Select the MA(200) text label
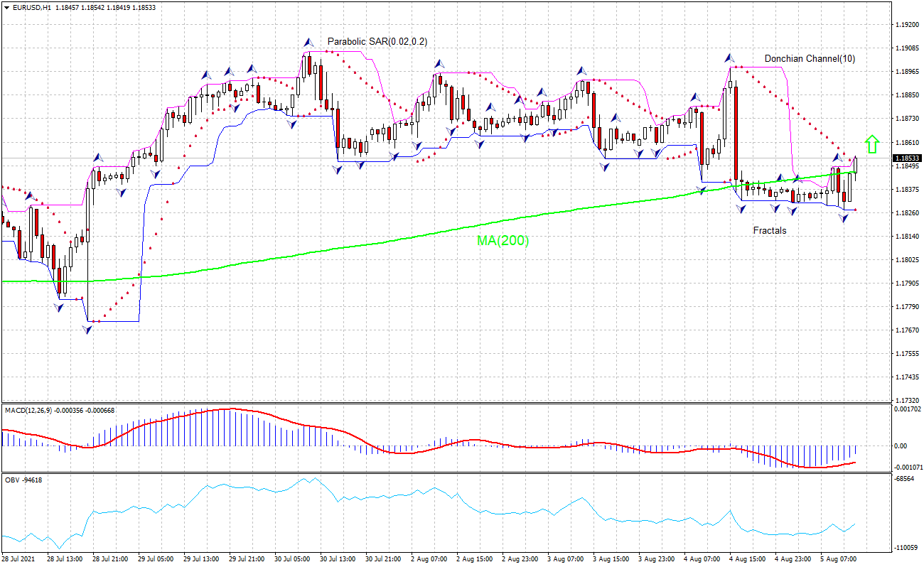This screenshot has width=924, height=567. click(502, 242)
